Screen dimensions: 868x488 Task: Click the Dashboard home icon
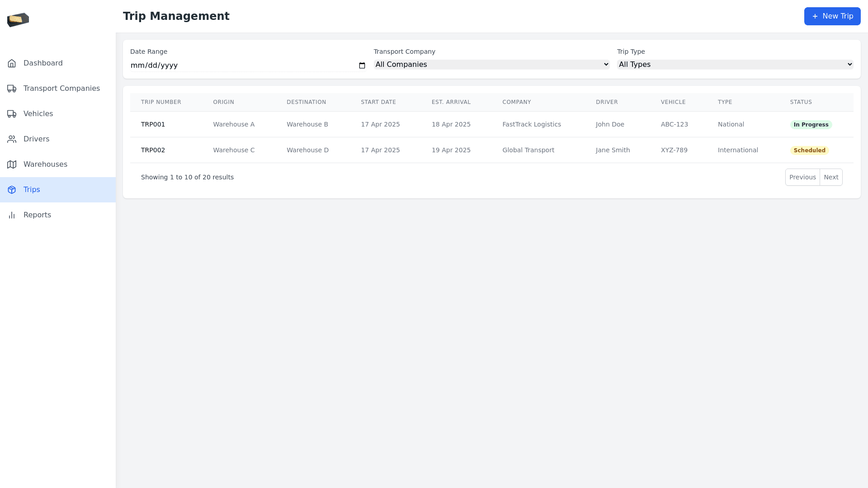coord(12,63)
